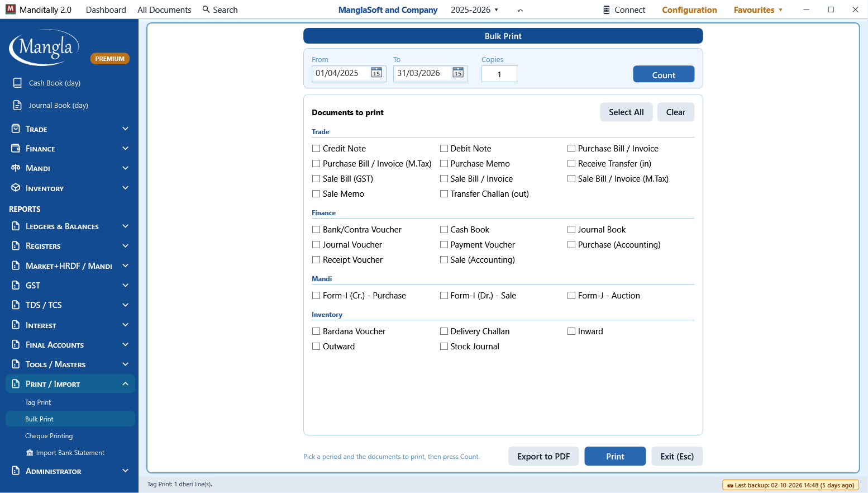This screenshot has width=868, height=493.
Task: Click the Search magnifier icon
Action: (x=206, y=10)
